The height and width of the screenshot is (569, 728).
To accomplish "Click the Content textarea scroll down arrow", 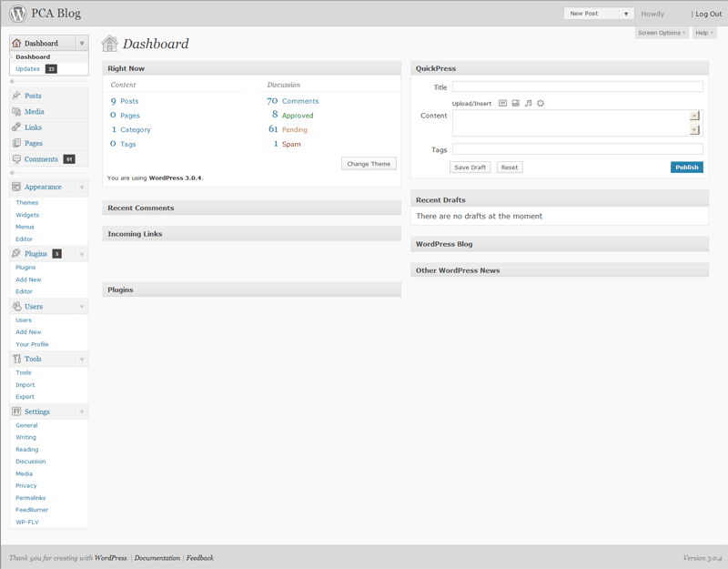I will click(x=694, y=130).
